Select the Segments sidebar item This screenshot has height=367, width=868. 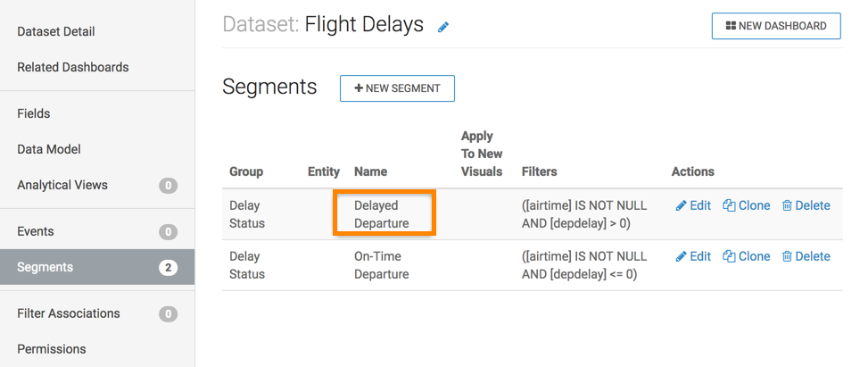click(x=45, y=267)
